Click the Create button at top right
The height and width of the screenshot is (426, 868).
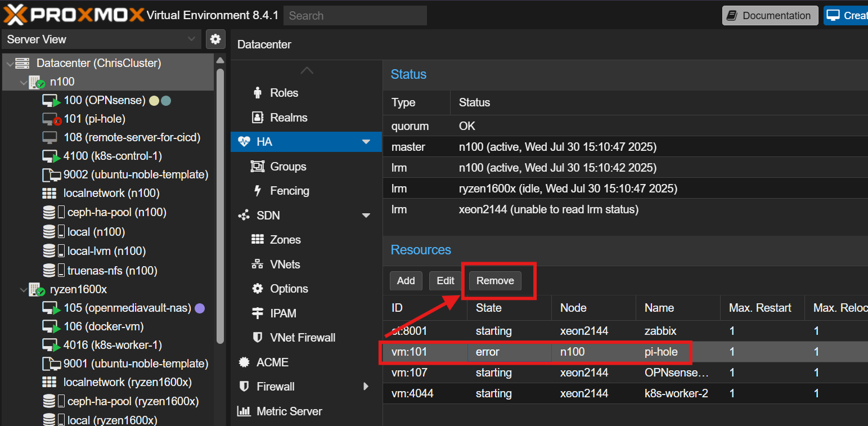point(845,16)
